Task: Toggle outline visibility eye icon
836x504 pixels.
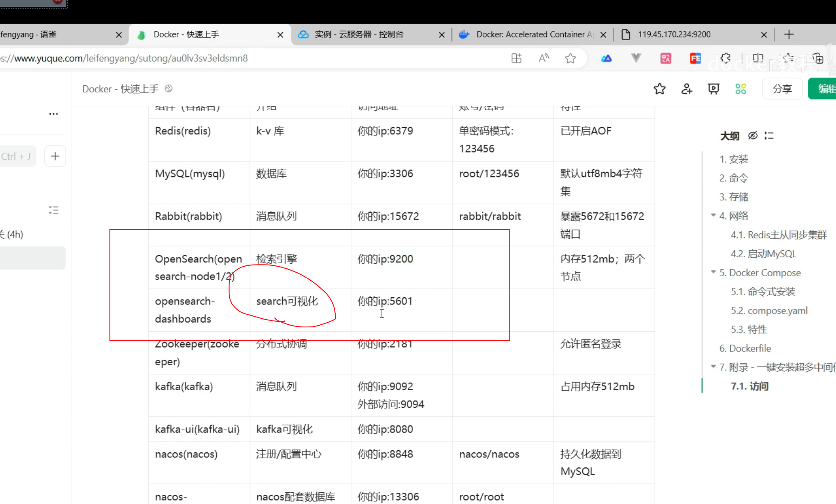Action: [752, 136]
